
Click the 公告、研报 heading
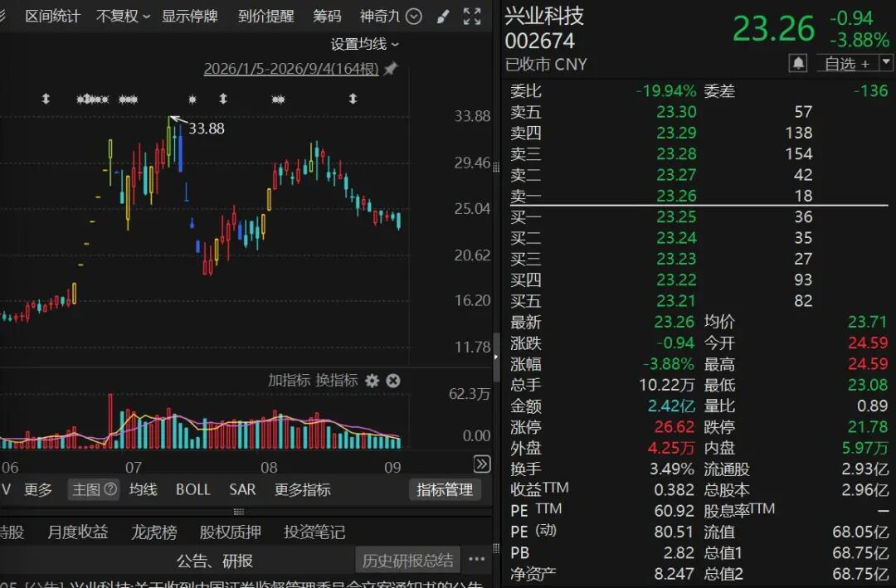point(214,561)
